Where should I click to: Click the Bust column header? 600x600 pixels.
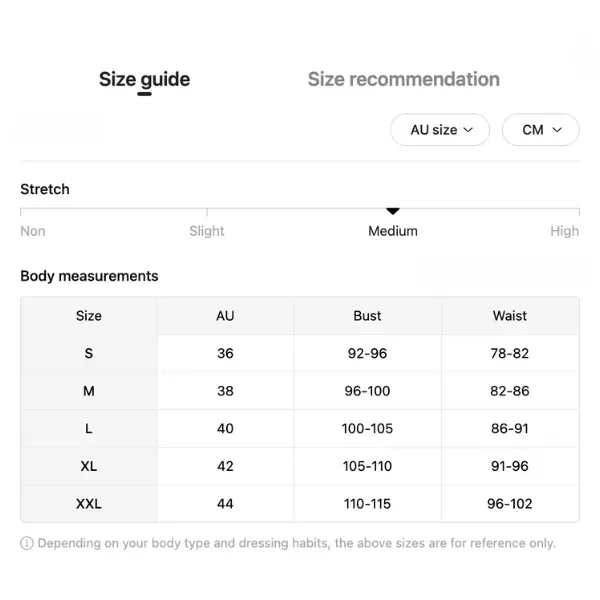(367, 316)
